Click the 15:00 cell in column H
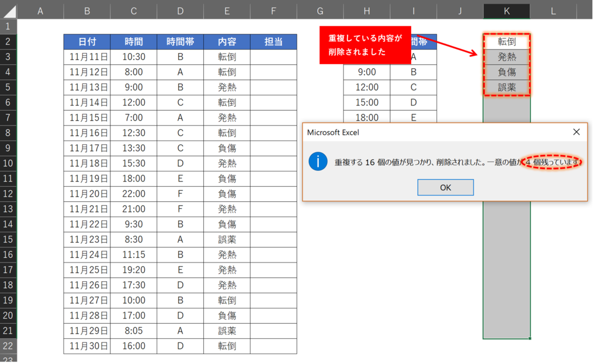Viewport: 598px width, 364px height. 367,103
